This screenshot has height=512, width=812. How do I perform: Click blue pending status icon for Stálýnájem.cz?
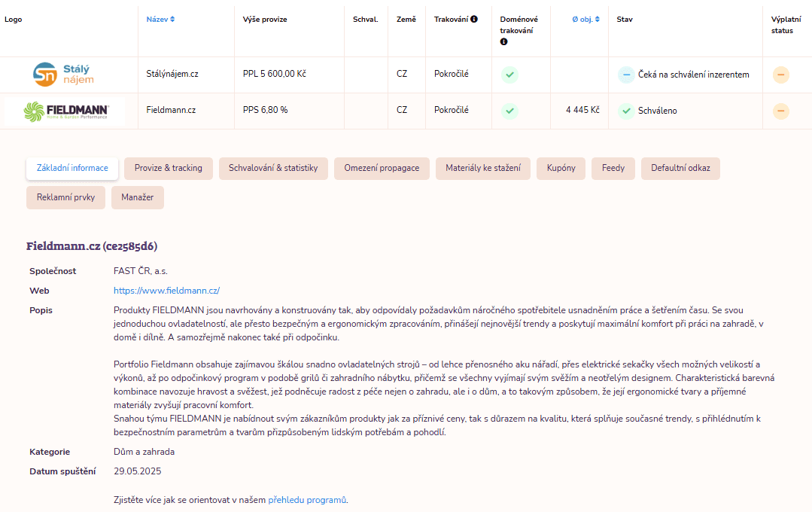coord(626,75)
